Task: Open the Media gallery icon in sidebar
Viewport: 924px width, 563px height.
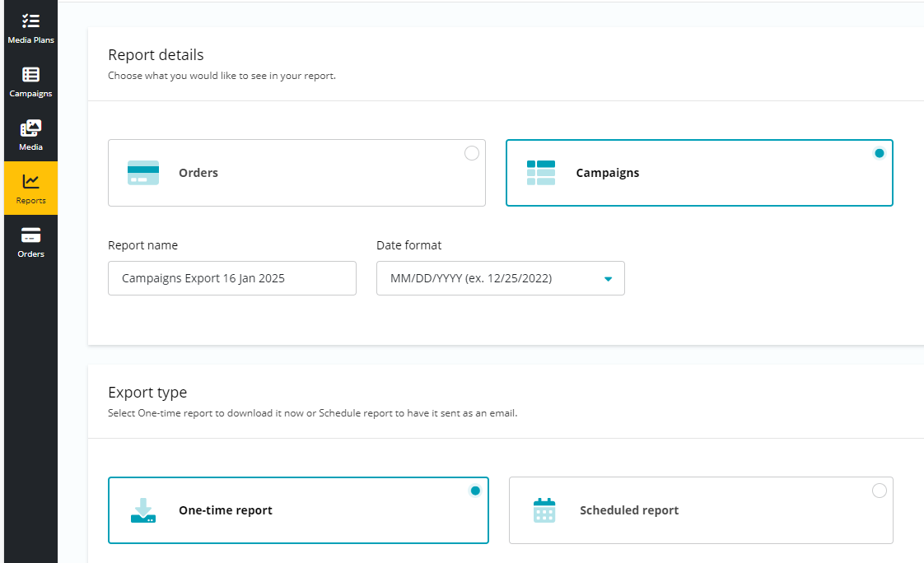Action: coord(30,128)
